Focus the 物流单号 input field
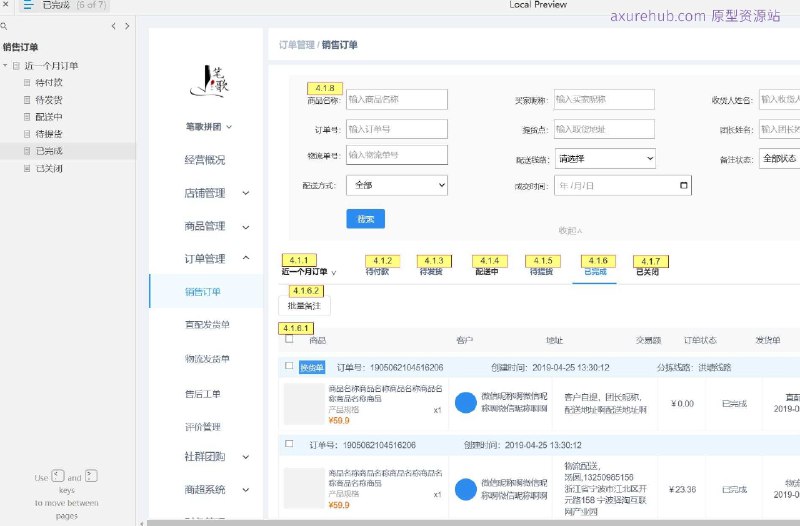Screen dimensions: 800x526 pos(397,155)
